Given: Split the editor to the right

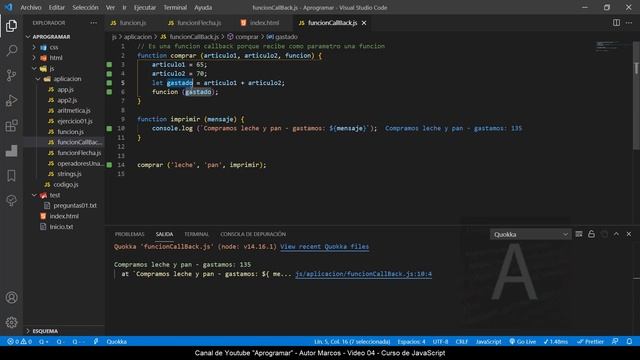Looking at the screenshot, I should (616, 23).
